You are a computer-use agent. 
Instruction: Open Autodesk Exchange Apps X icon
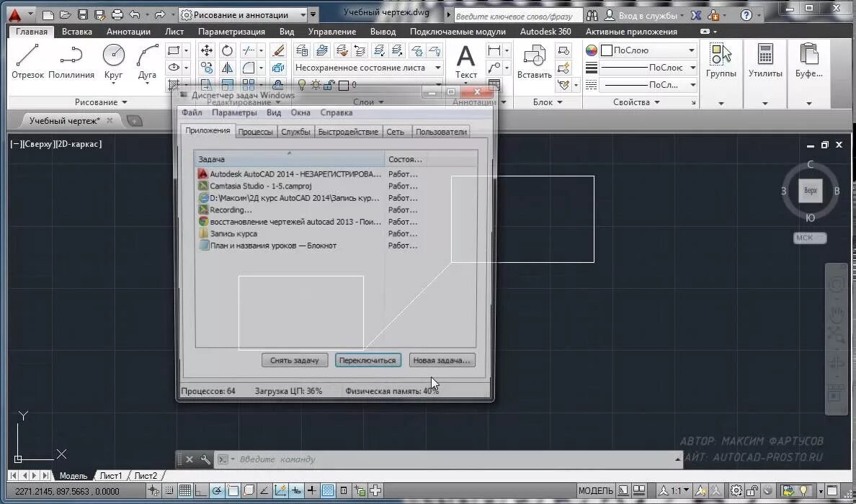pyautogui.click(x=695, y=15)
